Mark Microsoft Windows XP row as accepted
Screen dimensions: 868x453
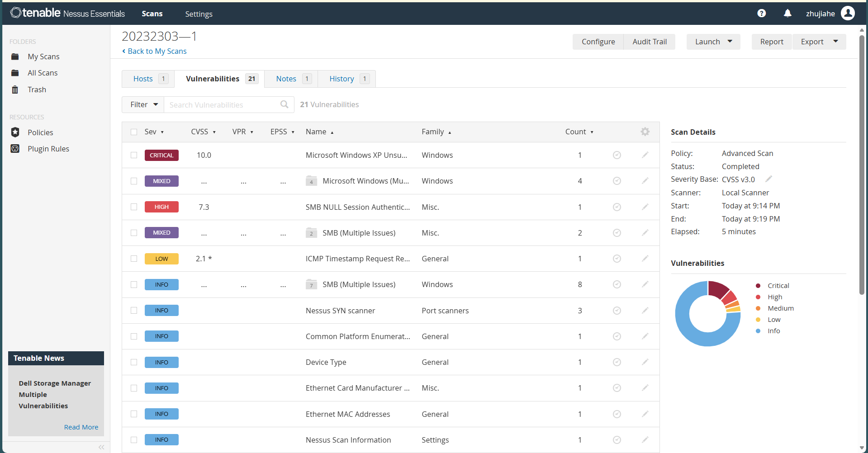point(617,155)
